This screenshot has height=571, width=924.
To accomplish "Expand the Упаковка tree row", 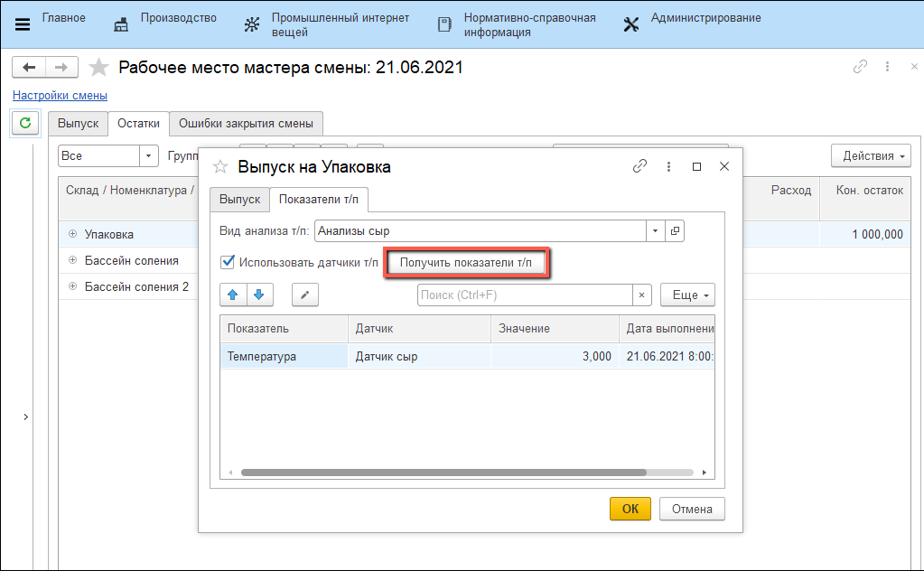I will point(72,234).
